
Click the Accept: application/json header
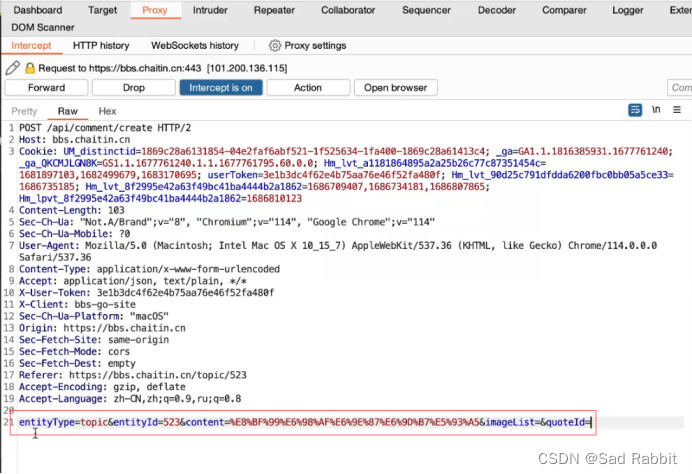pyautogui.click(x=133, y=281)
